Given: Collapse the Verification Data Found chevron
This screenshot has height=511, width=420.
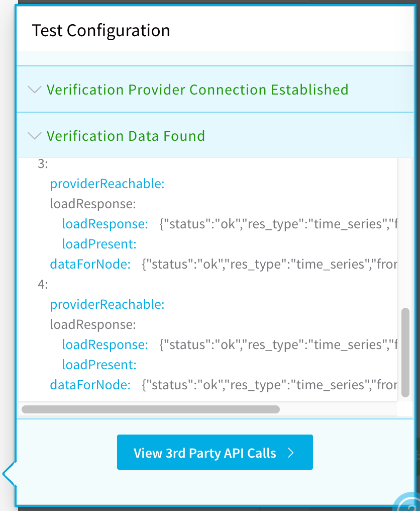Looking at the screenshot, I should coord(35,136).
